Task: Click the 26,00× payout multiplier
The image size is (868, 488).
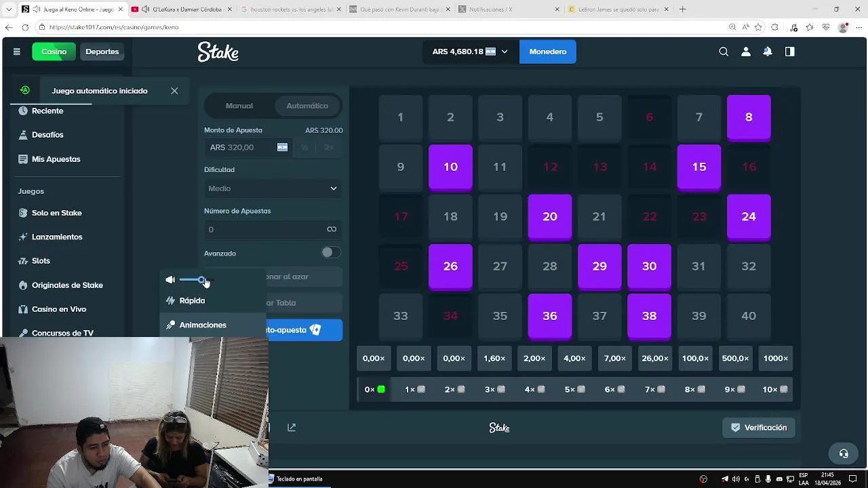Action: click(x=655, y=359)
